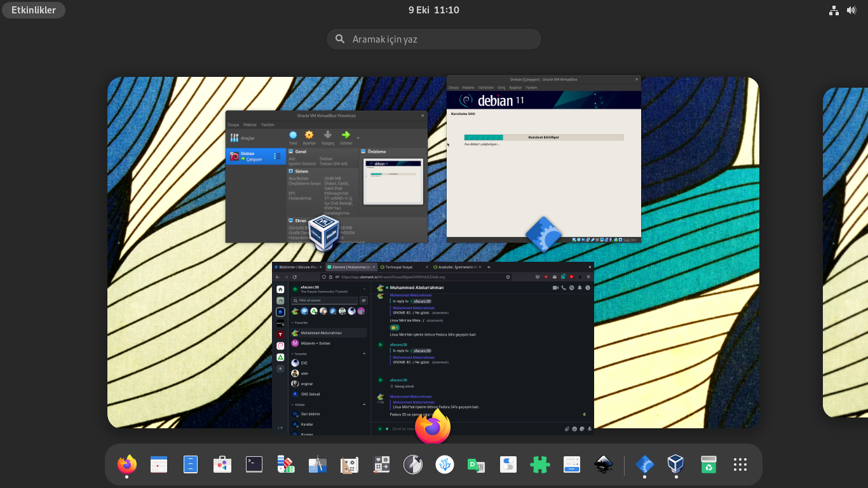Open new tab plus button in Firefox

tap(489, 268)
